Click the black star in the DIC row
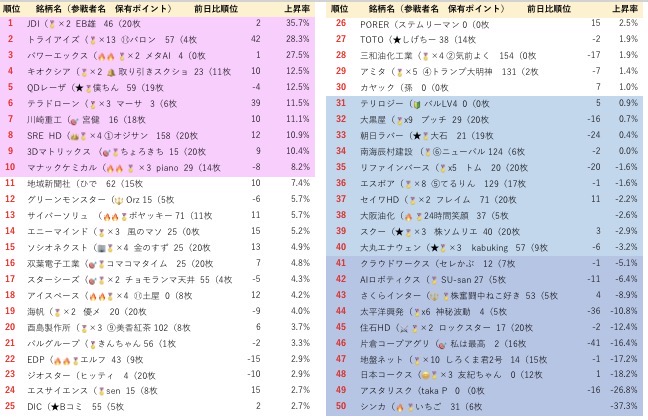This screenshot has width=648, height=420. (55, 407)
